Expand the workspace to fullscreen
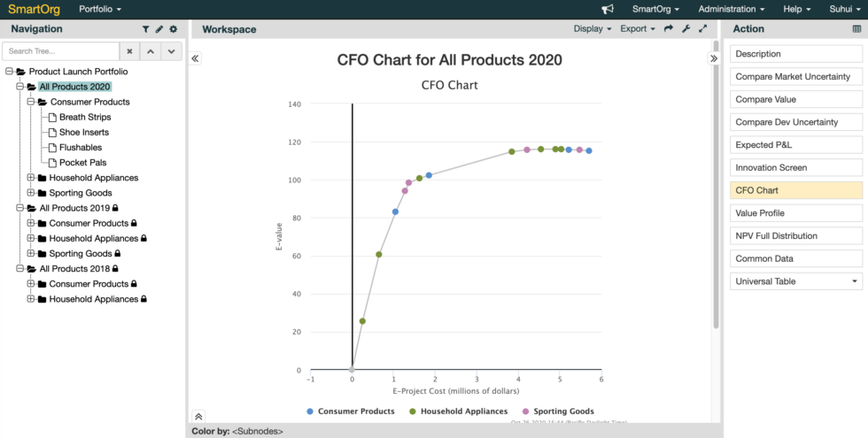Screen dimensions: 868x438 (703, 28)
